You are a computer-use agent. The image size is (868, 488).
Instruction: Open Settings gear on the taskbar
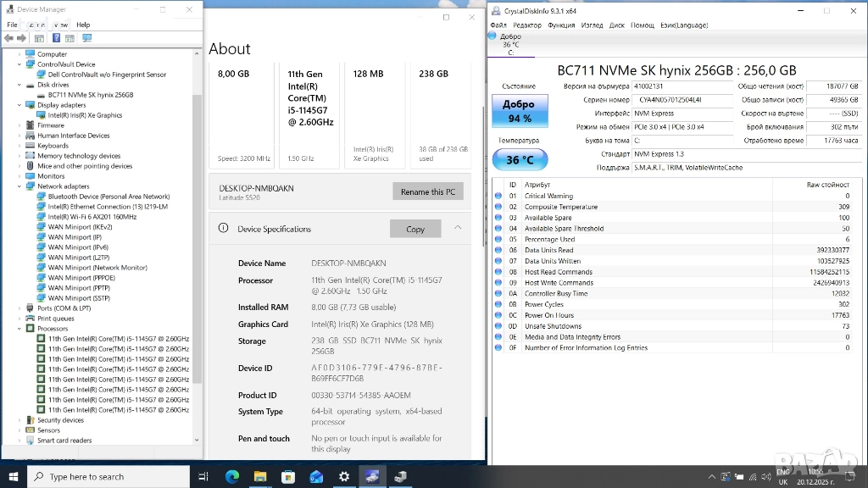tap(344, 476)
